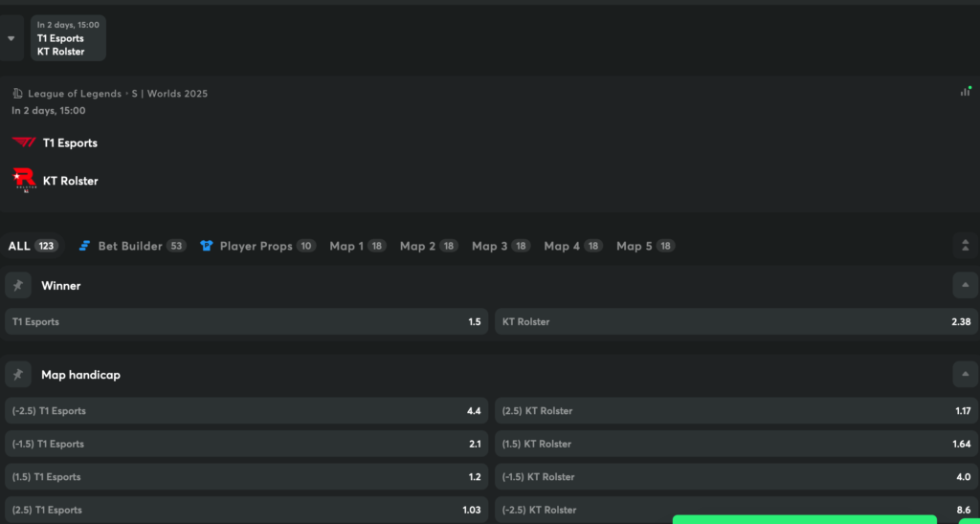Pick (-1.5) T1 Esports handicap at 2.1
Screen dimensions: 980x524
click(246, 444)
